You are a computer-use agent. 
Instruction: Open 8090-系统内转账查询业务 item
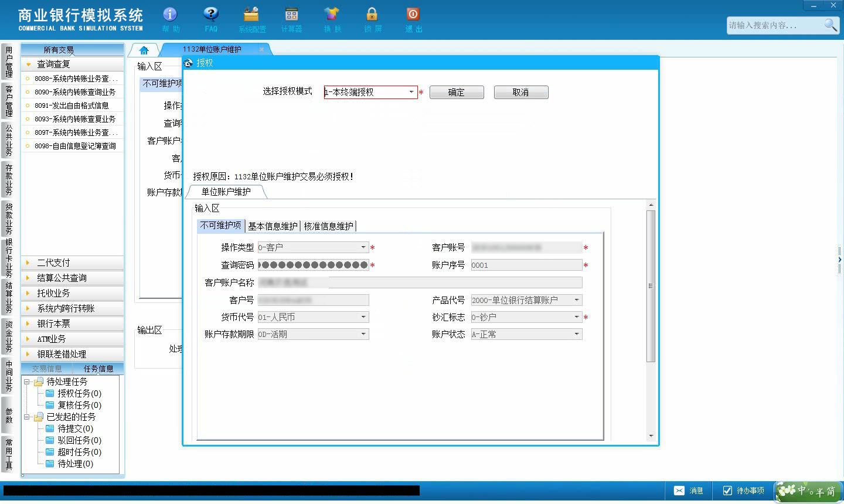[74, 92]
